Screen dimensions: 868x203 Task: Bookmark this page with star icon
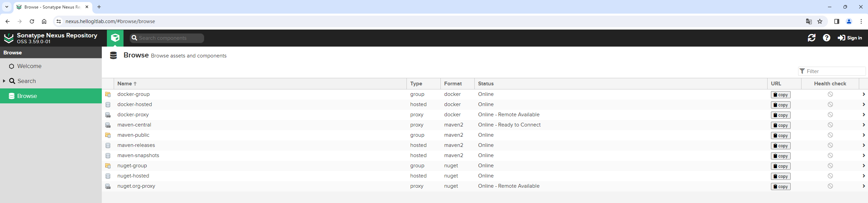coord(820,21)
